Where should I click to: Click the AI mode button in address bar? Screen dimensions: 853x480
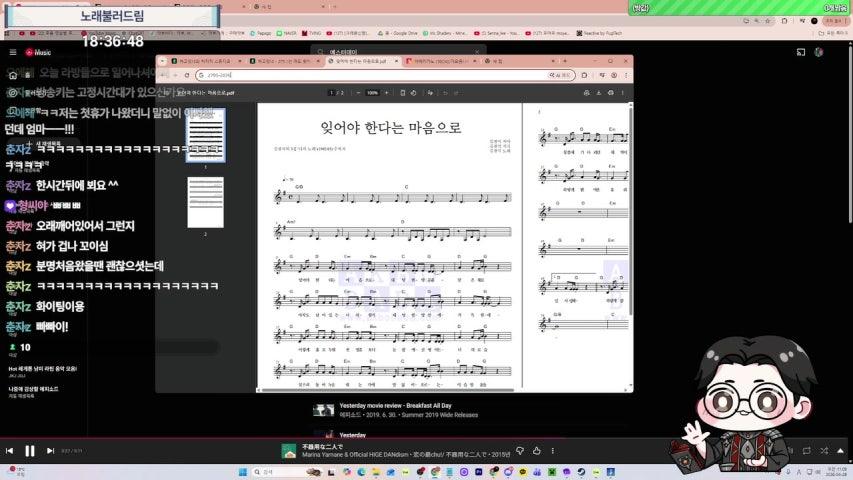560,75
